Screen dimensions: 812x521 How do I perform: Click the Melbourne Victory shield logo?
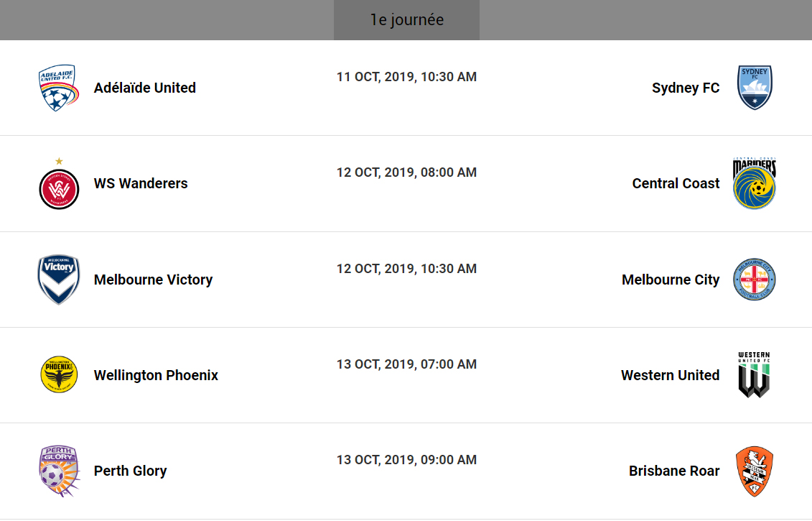pos(59,280)
